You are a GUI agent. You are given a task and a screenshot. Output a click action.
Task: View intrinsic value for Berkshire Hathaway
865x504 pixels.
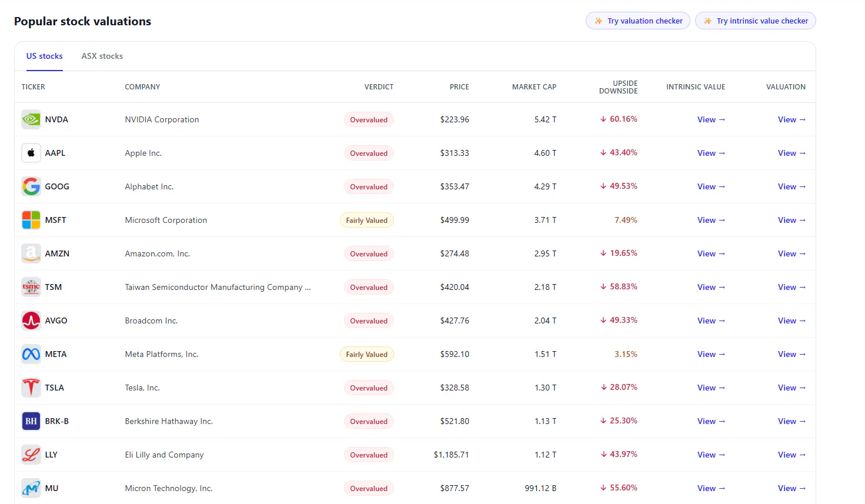pyautogui.click(x=711, y=421)
